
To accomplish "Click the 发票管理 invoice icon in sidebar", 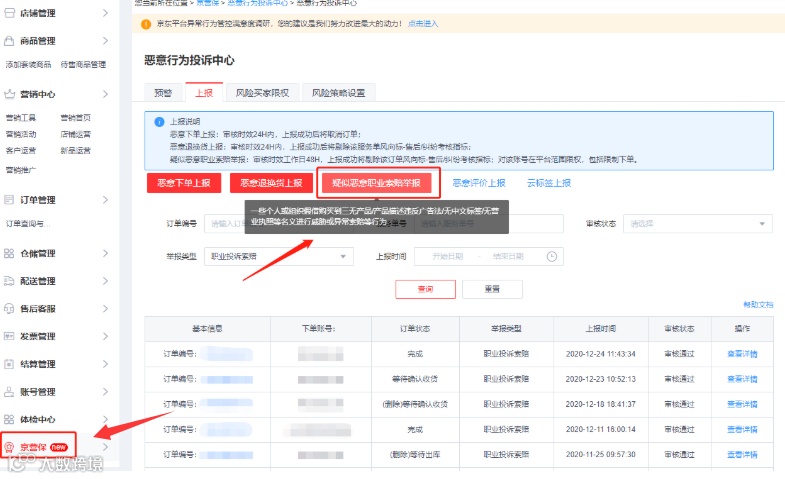I will 9,336.
